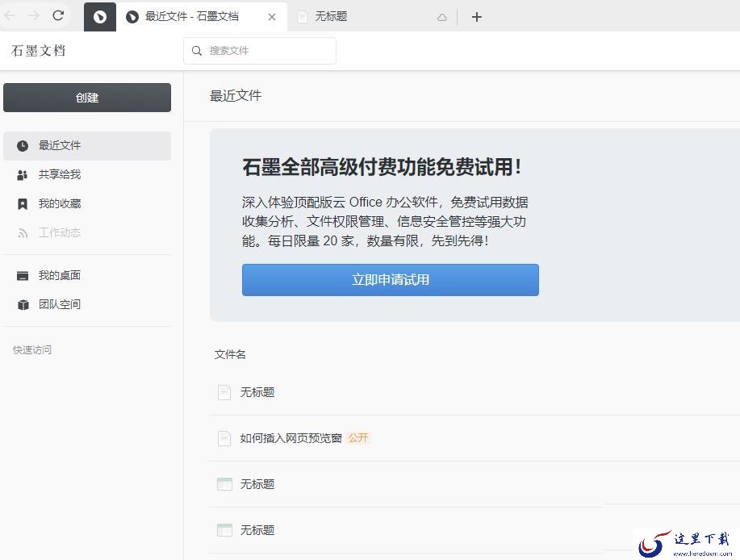Close the 最近文件 - 石墨文档 tab
Screen dimensions: 740x560
click(x=272, y=17)
